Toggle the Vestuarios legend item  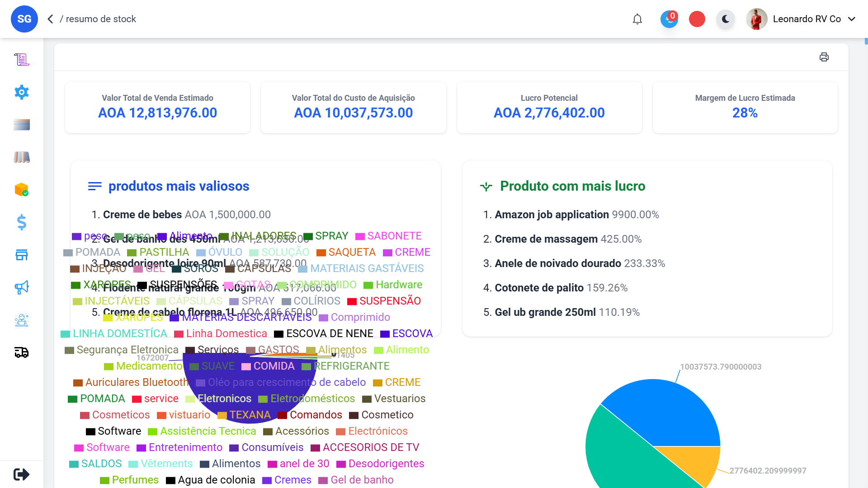(394, 399)
